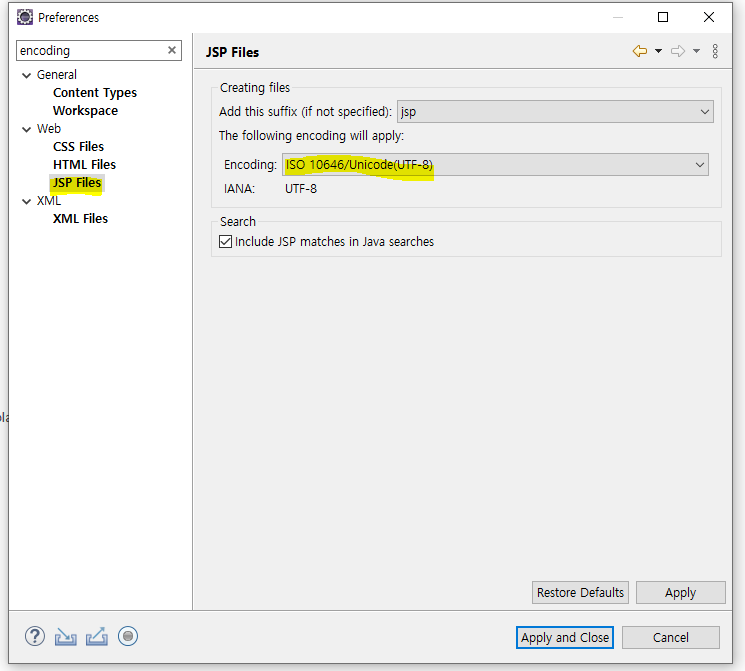Click the back navigation arrow
The width and height of the screenshot is (745, 671).
tap(640, 51)
